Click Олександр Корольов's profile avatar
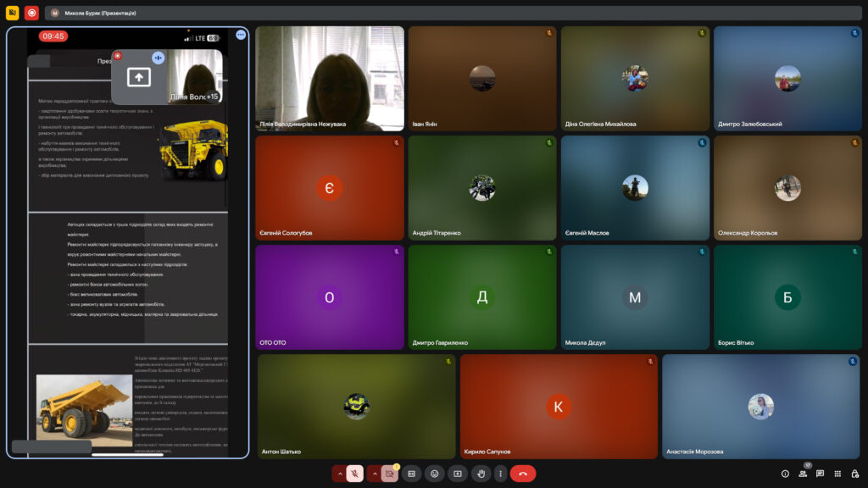Screen dimensions: 868x488 pos(787,188)
